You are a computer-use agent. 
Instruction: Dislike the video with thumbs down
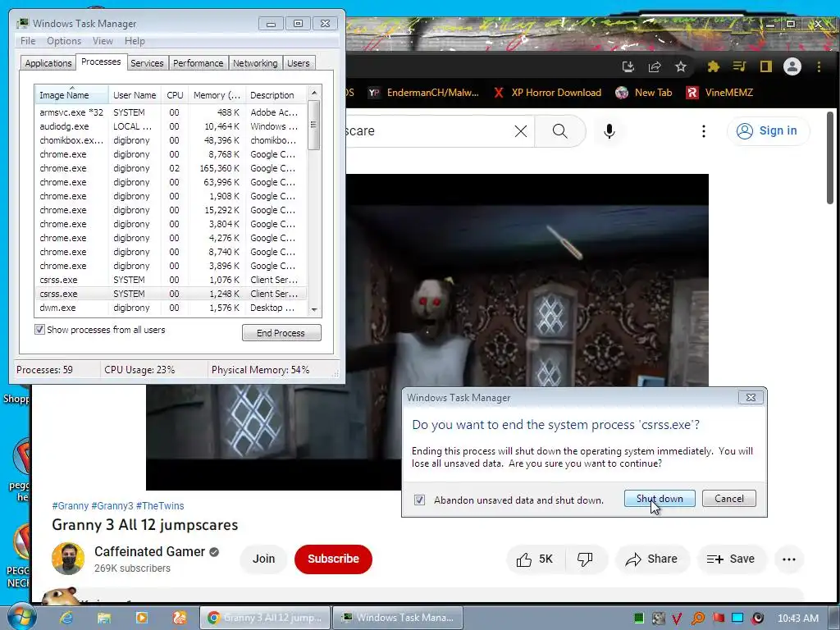click(x=585, y=559)
